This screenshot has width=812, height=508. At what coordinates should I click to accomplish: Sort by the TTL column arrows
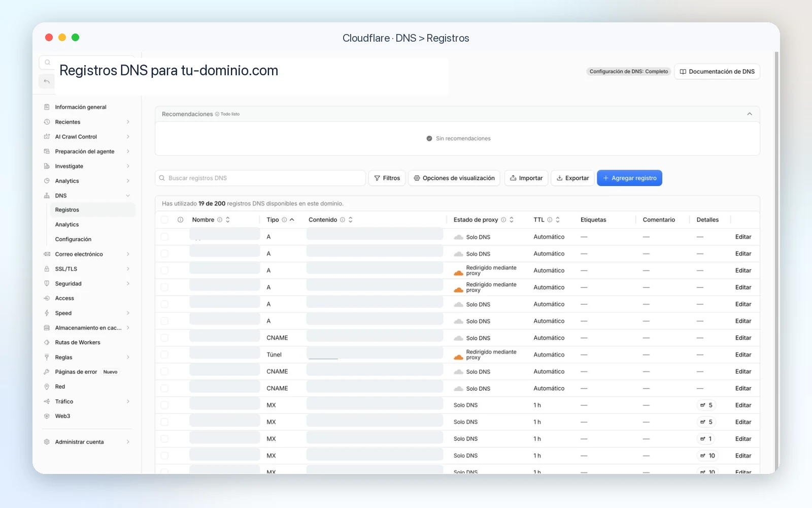pyautogui.click(x=558, y=220)
